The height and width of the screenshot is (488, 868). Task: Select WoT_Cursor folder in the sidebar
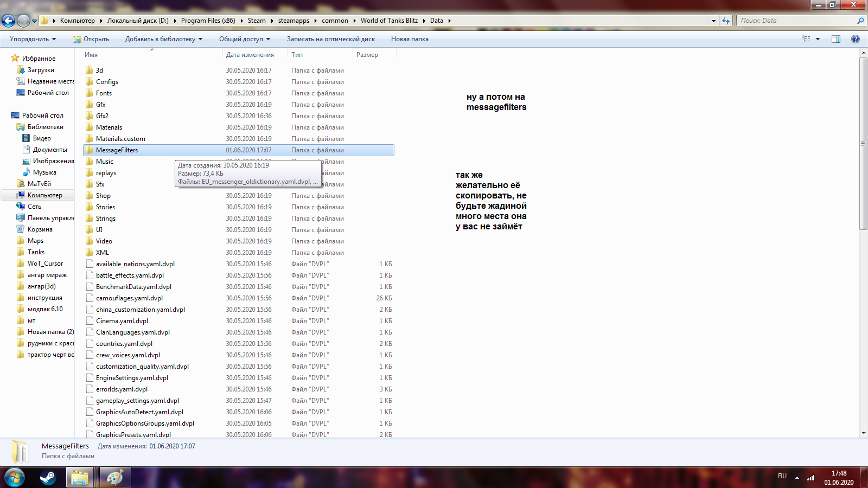point(45,264)
